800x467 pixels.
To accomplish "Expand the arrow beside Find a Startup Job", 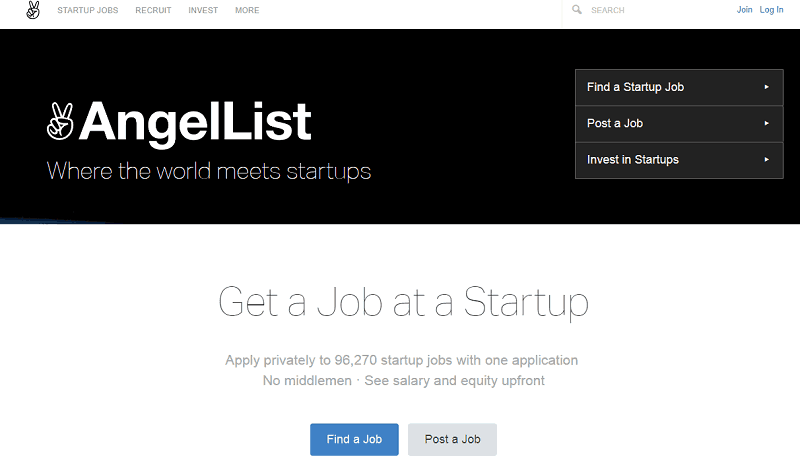I will [x=766, y=87].
